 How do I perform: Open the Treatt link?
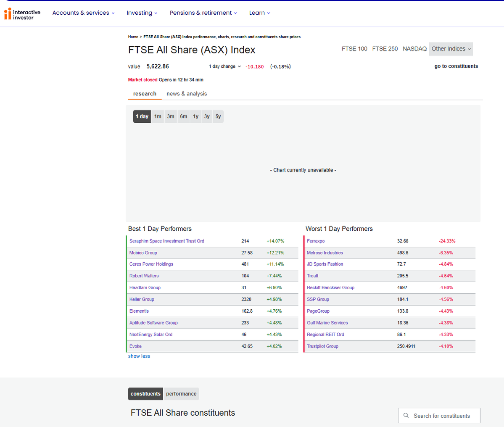coord(312,276)
